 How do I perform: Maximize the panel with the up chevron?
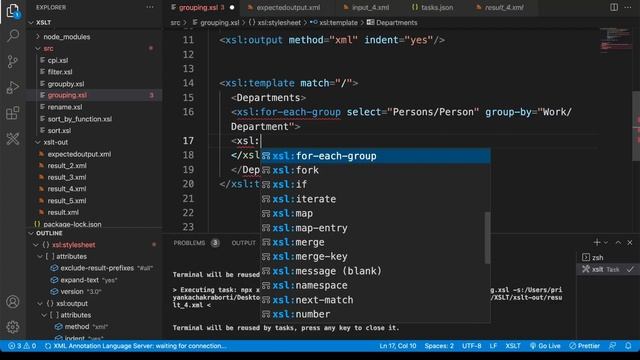coord(618,242)
